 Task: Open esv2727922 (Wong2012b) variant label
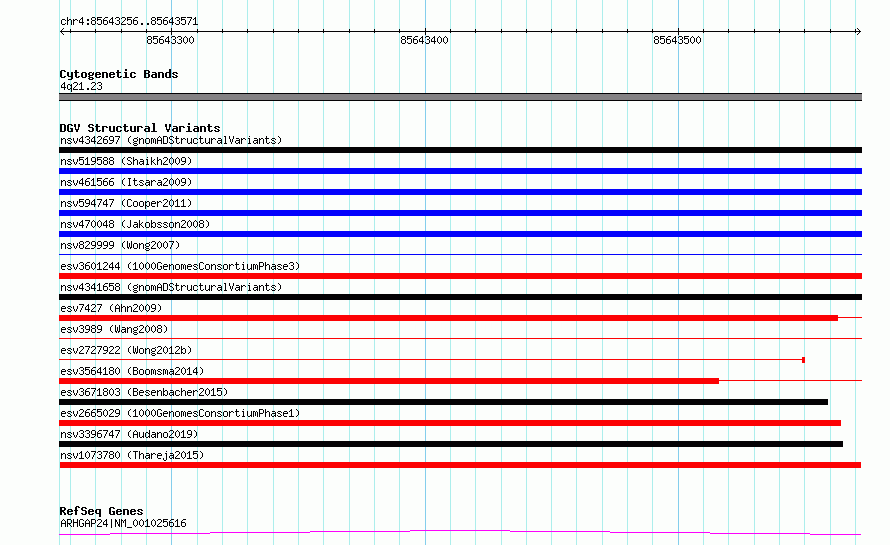pyautogui.click(x=126, y=350)
